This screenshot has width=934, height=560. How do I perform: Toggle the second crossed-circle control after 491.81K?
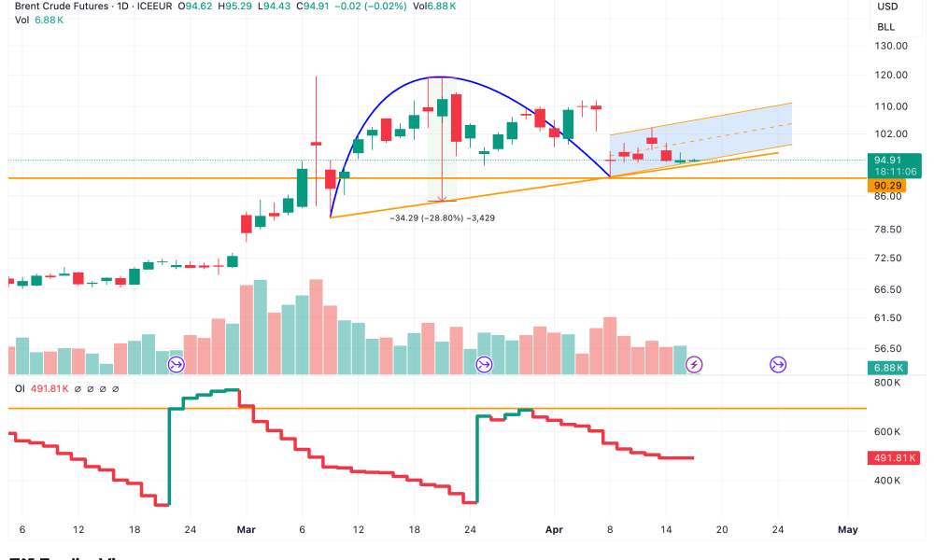pyautogui.click(x=91, y=389)
